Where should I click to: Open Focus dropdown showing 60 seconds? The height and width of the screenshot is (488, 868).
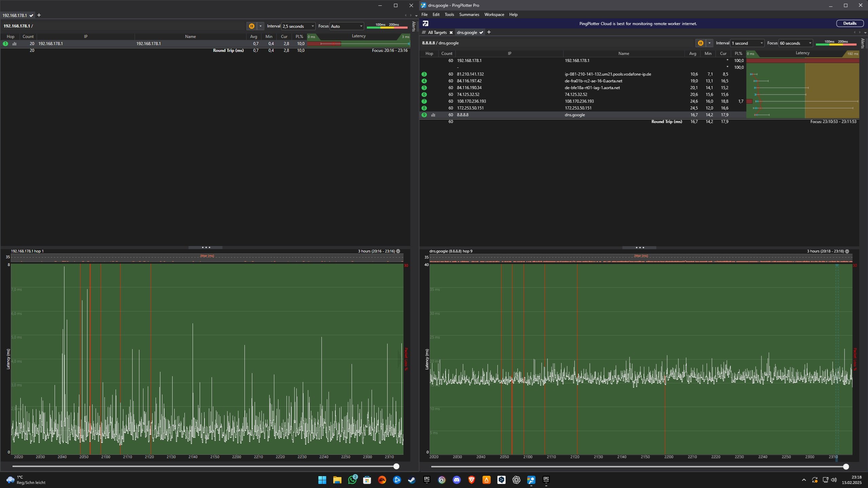point(795,43)
